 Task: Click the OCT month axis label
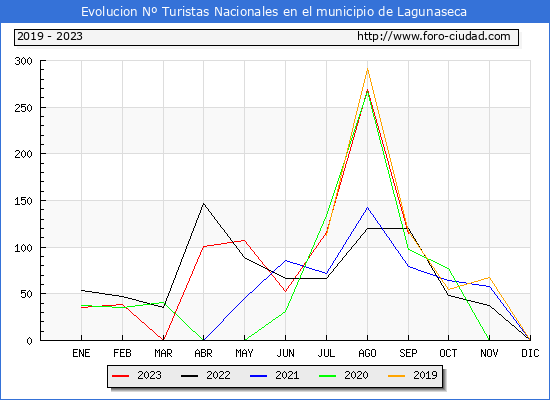click(448, 353)
